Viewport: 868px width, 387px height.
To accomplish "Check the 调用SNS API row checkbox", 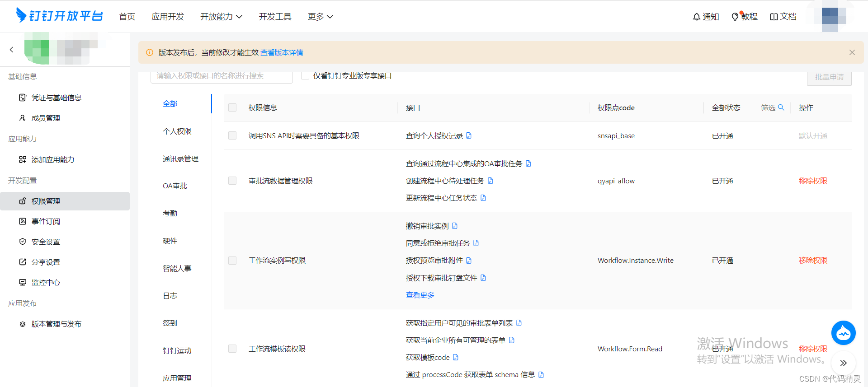I will (x=232, y=135).
